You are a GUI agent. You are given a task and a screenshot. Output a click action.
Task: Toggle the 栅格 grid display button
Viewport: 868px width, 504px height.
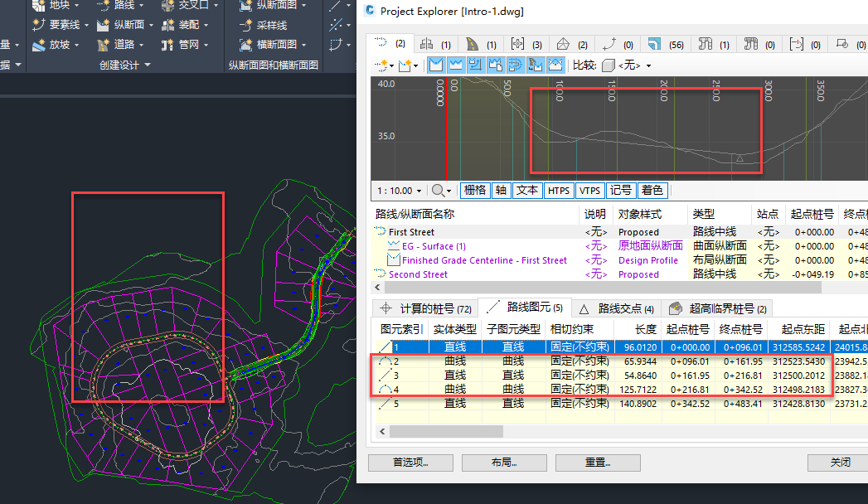475,191
